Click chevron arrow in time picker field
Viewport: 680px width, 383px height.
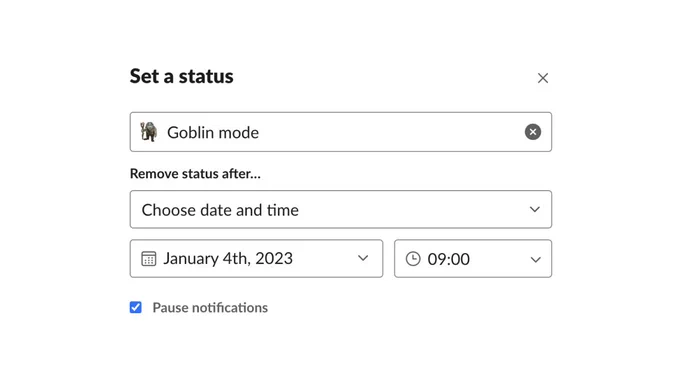[536, 259]
